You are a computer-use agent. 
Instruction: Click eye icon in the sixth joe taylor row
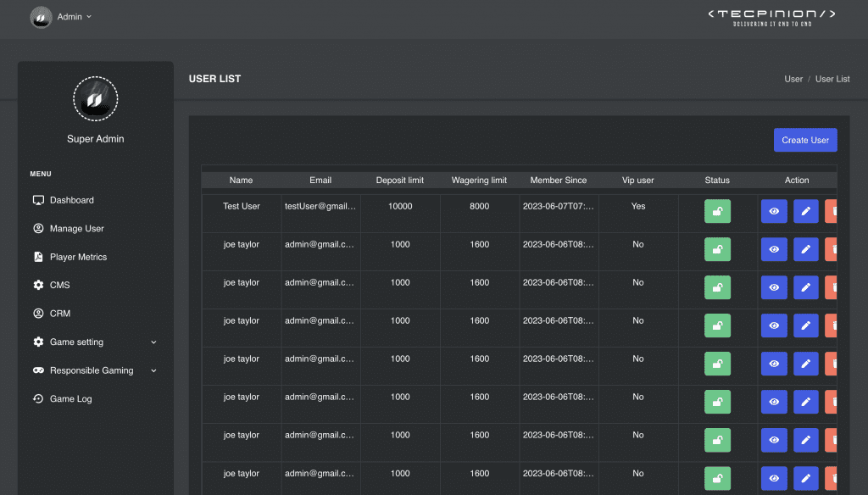[x=774, y=440]
